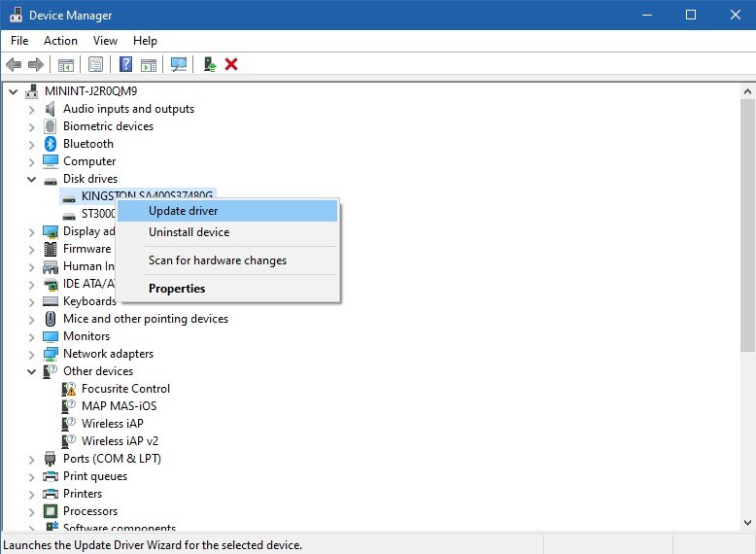756x554 pixels.
Task: Click the Update device driver toolbar icon
Action: [x=209, y=64]
